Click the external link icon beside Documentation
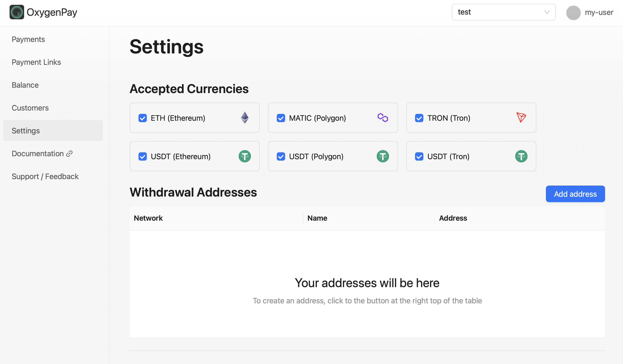The width and height of the screenshot is (623, 364). 69,154
